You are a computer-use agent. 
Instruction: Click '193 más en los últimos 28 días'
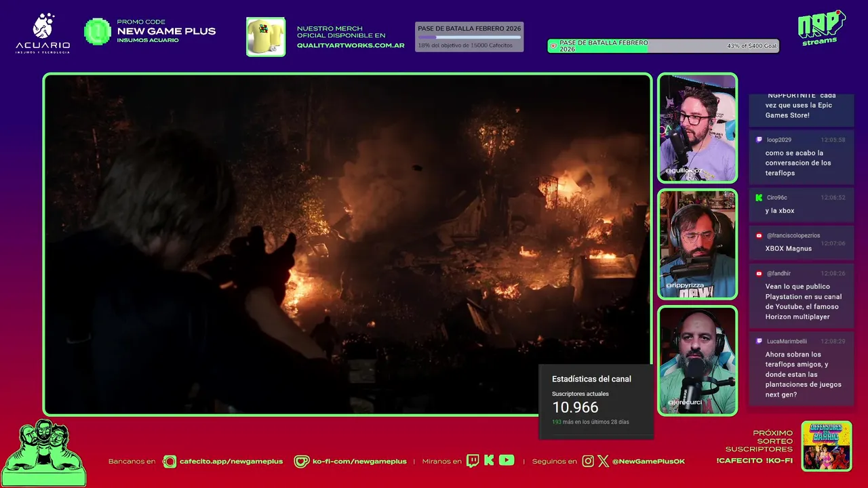590,422
